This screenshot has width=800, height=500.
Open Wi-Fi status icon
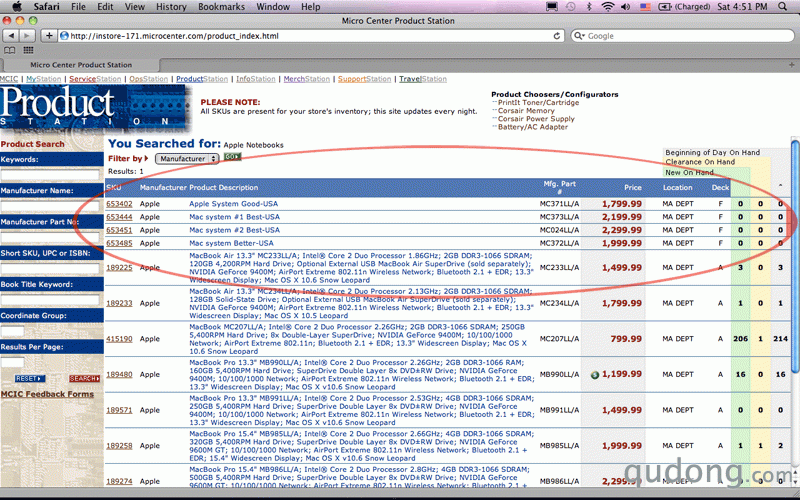[x=607, y=7]
